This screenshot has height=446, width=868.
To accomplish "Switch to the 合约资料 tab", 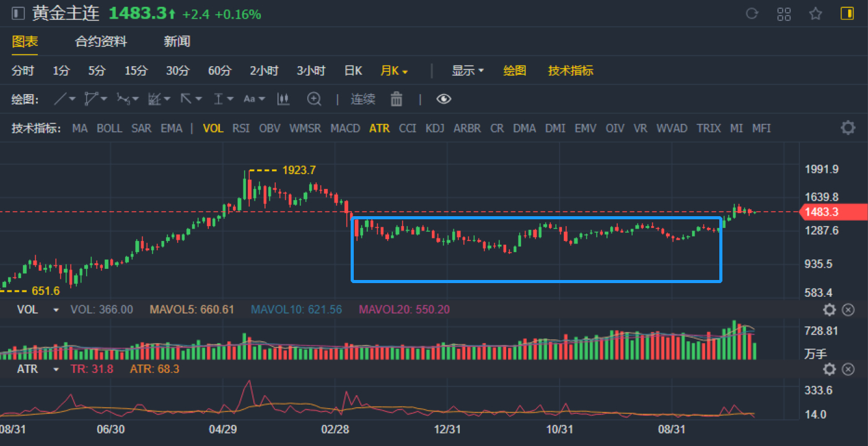I will tap(101, 42).
